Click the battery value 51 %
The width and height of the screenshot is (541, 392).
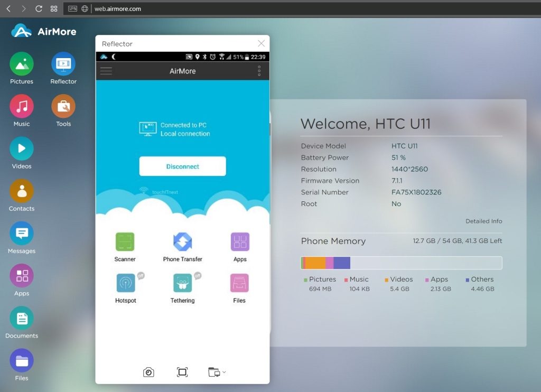[398, 157]
